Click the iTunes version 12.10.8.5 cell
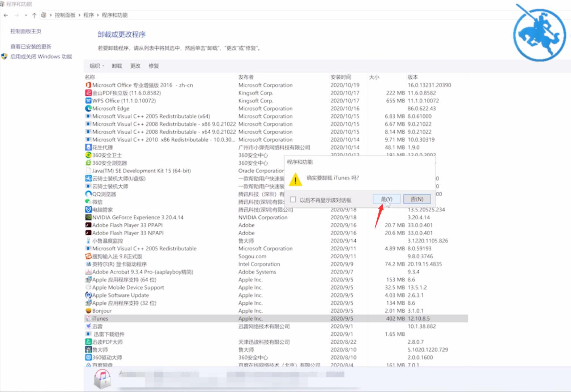Viewport: 571px width, 392px height. (418, 318)
